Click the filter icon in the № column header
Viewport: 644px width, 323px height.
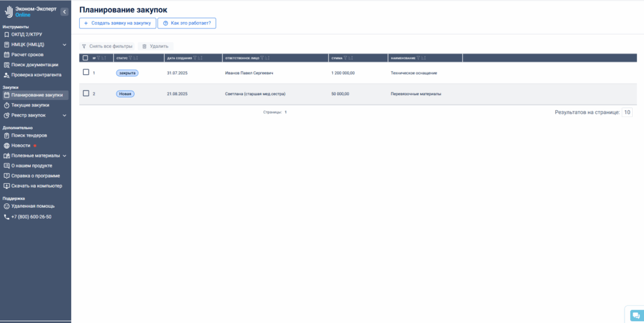[99, 58]
